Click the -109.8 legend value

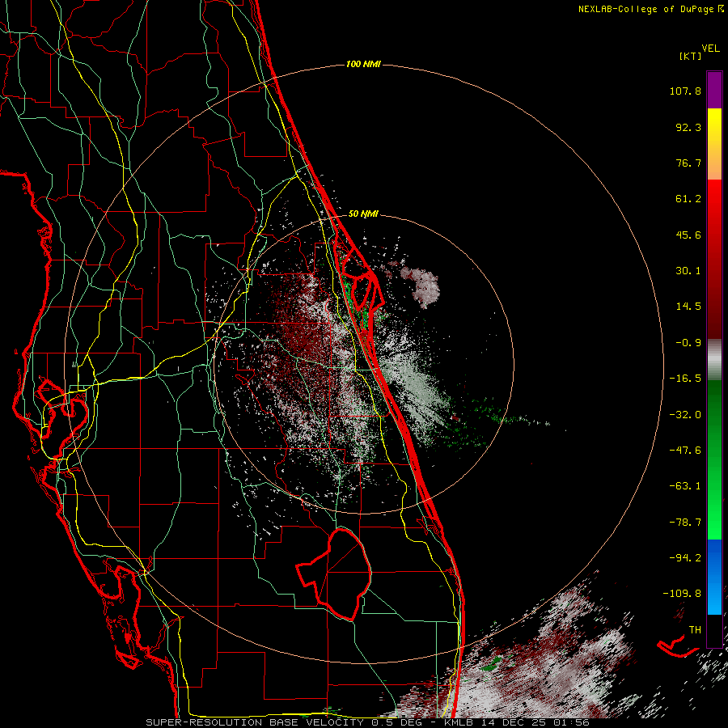[682, 594]
